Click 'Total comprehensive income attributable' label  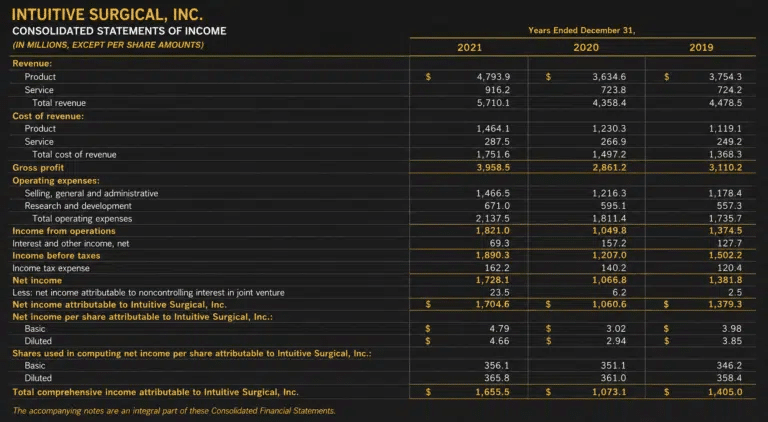[155, 392]
